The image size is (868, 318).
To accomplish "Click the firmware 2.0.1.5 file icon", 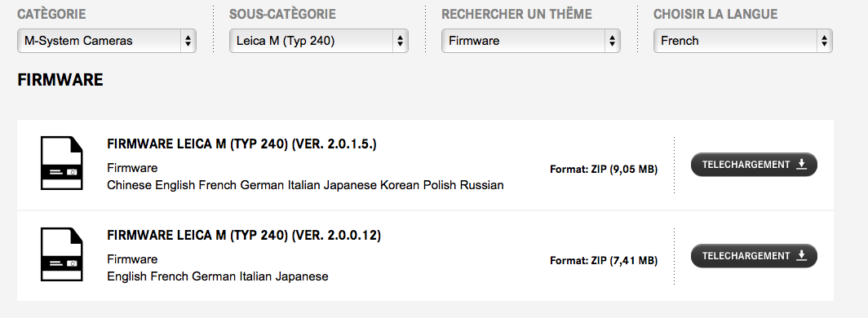I will 61,163.
